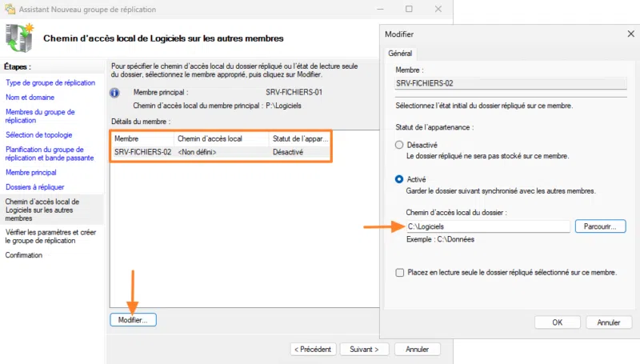Sort by Chemin d'accès local column header
The width and height of the screenshot is (640, 364).
(x=221, y=139)
